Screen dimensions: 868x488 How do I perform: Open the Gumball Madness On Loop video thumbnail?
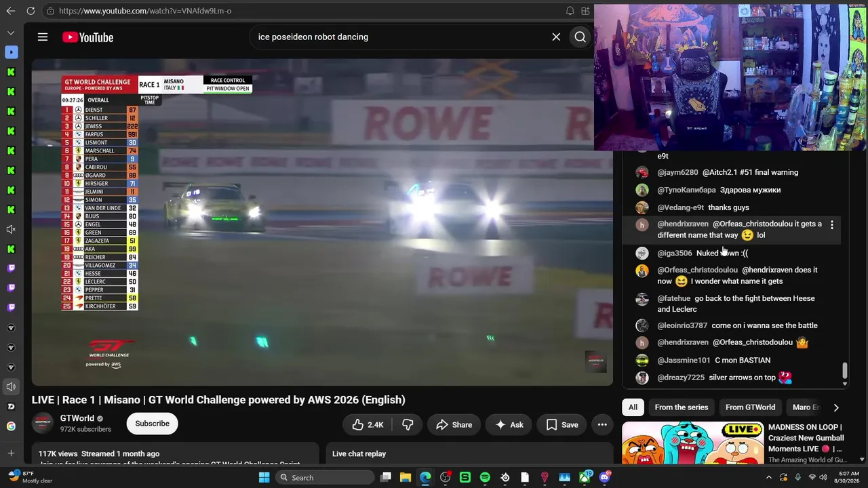click(x=692, y=443)
